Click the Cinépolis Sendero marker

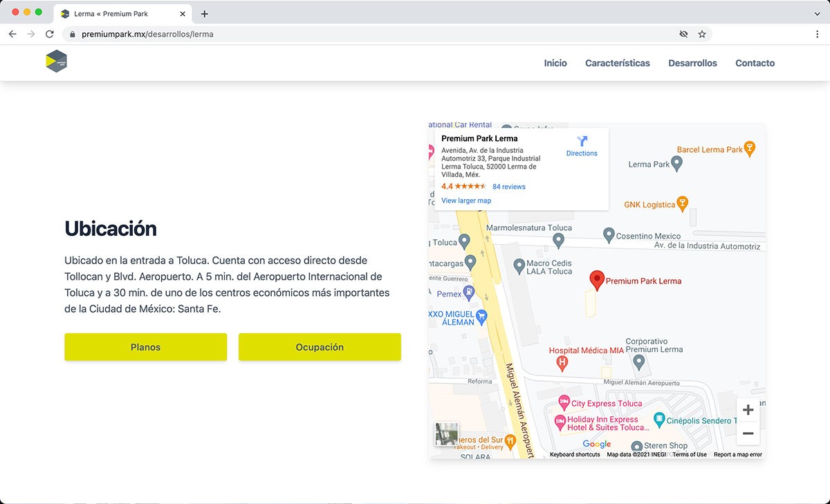[660, 420]
